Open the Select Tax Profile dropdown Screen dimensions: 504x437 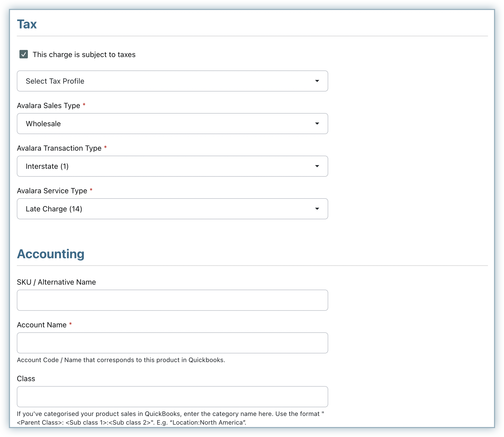tap(172, 81)
